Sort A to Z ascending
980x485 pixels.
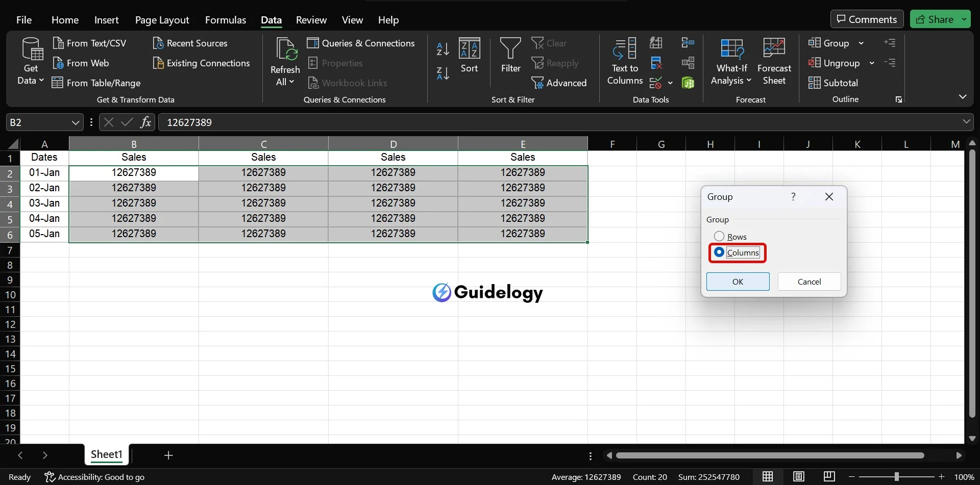click(443, 49)
